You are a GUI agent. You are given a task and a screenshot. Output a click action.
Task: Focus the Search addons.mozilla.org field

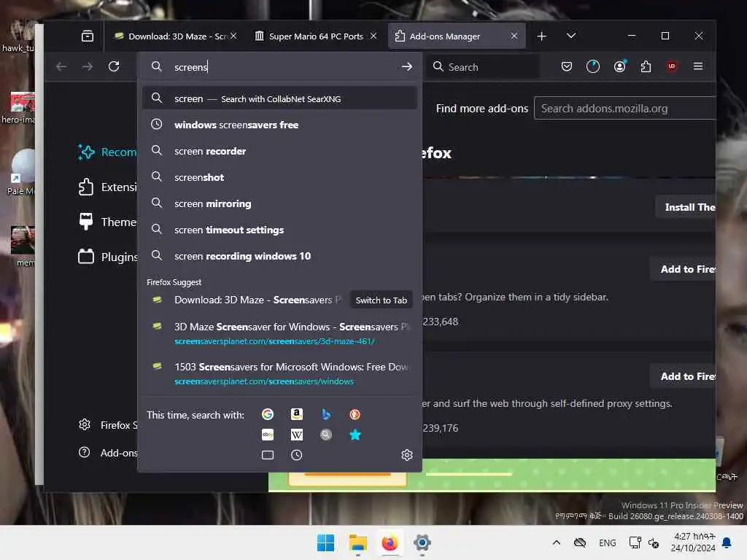tap(625, 108)
